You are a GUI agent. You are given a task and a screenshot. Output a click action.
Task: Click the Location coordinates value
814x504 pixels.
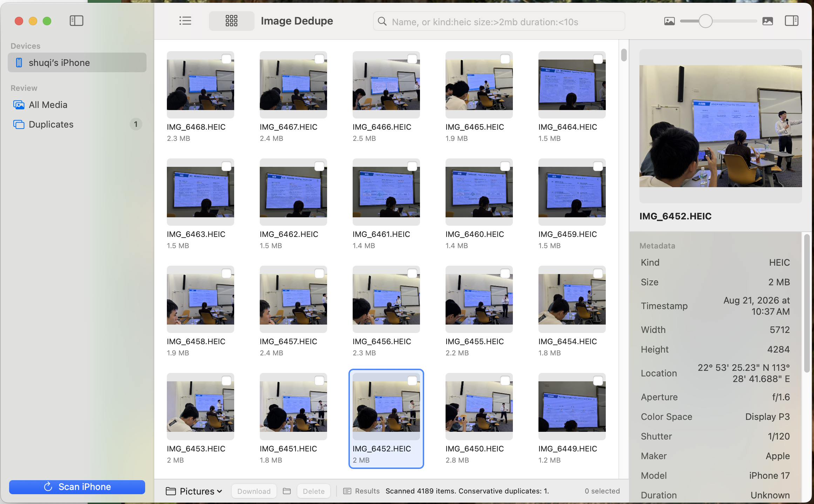click(x=744, y=373)
